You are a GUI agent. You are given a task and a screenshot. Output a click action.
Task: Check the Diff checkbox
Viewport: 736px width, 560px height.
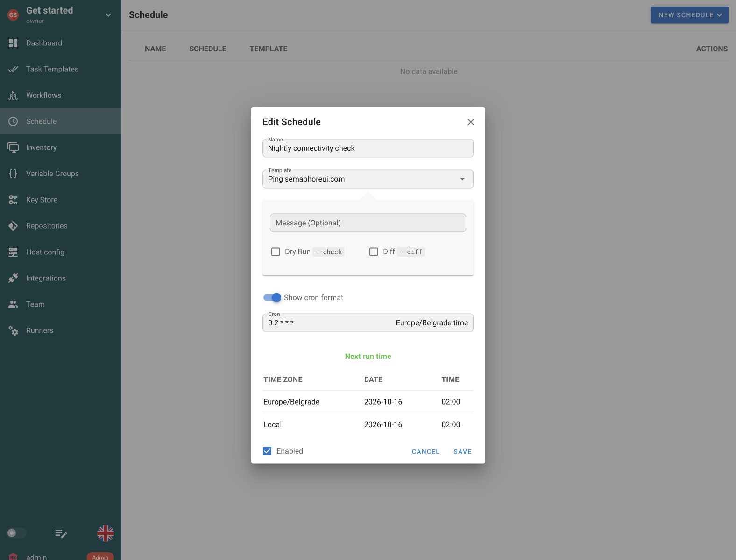(374, 252)
